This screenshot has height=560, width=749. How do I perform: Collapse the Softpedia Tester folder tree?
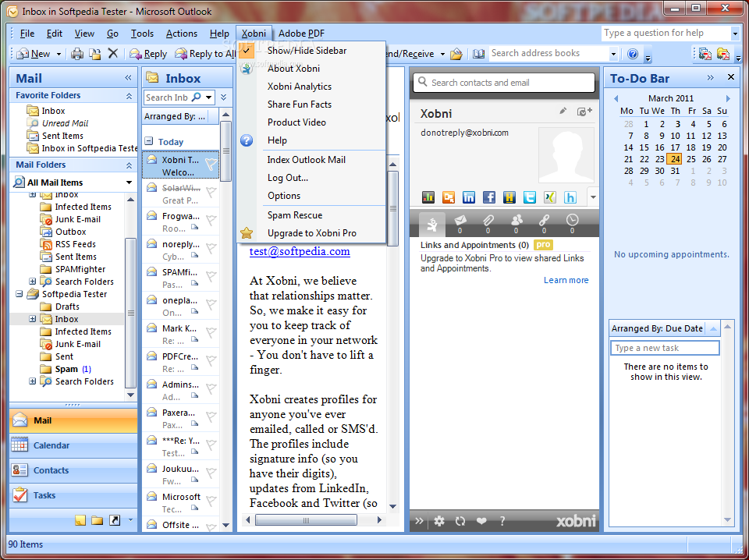[x=20, y=294]
